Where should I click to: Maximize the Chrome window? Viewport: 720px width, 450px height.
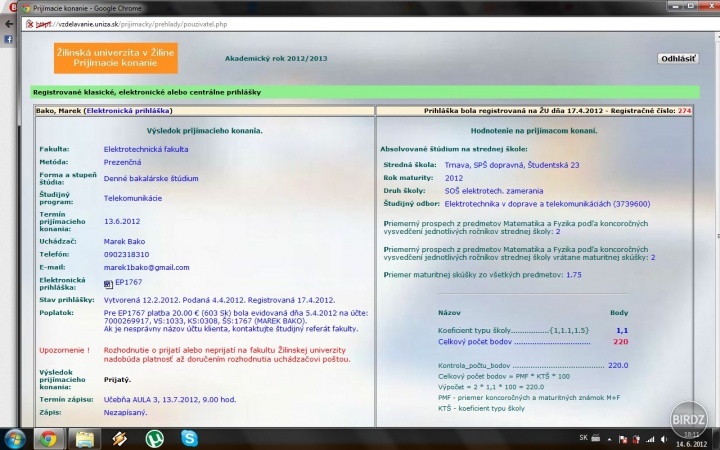(x=690, y=6)
